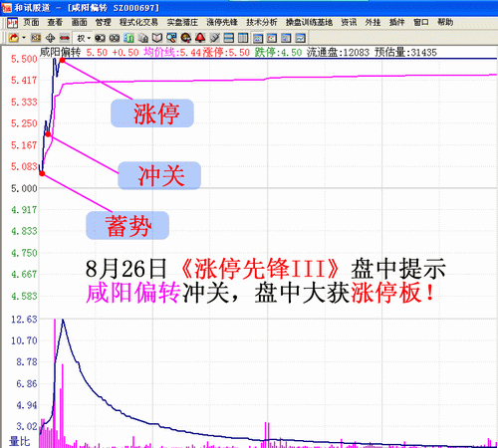Open the 资讯 menu
498x448 pixels.
(349, 22)
